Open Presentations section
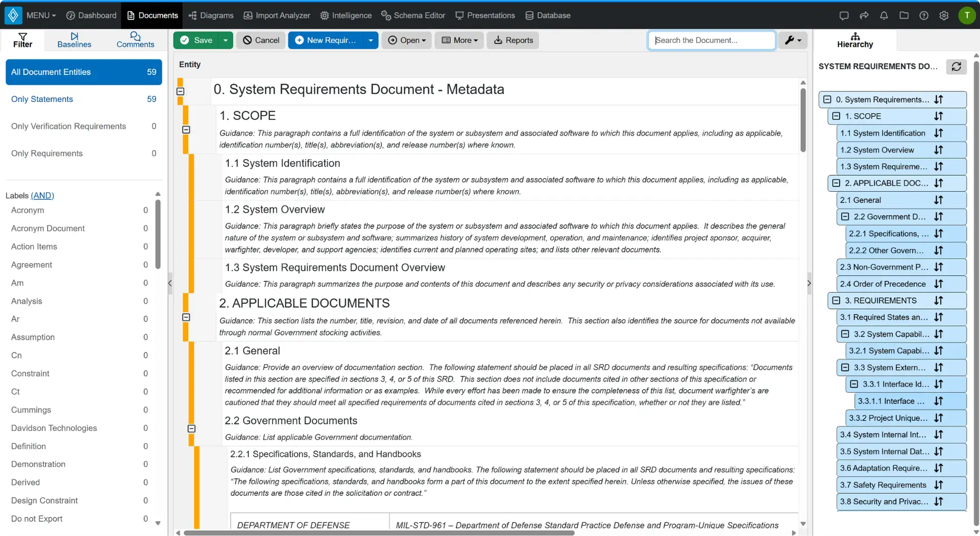 485,15
